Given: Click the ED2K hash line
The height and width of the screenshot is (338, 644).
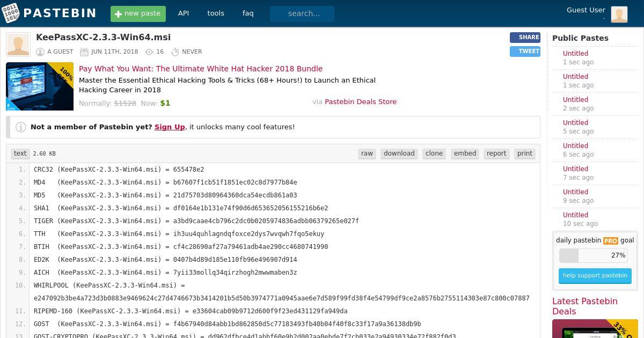Looking at the screenshot, I should [165, 260].
